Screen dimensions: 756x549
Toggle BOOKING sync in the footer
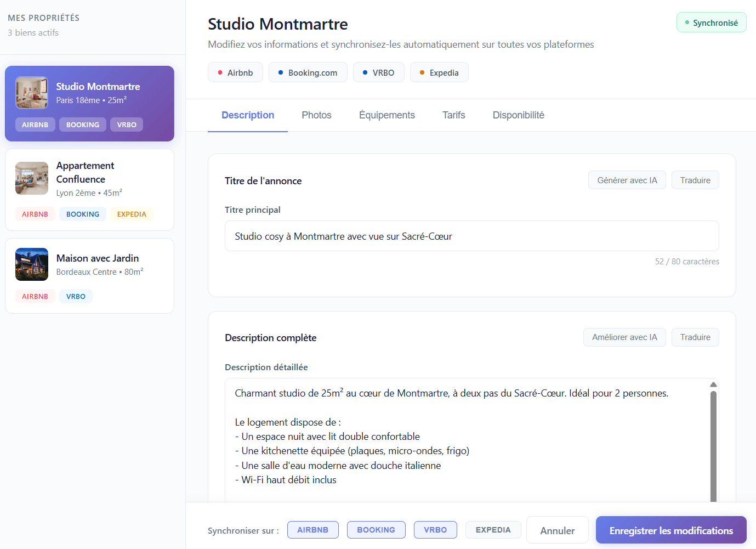376,530
